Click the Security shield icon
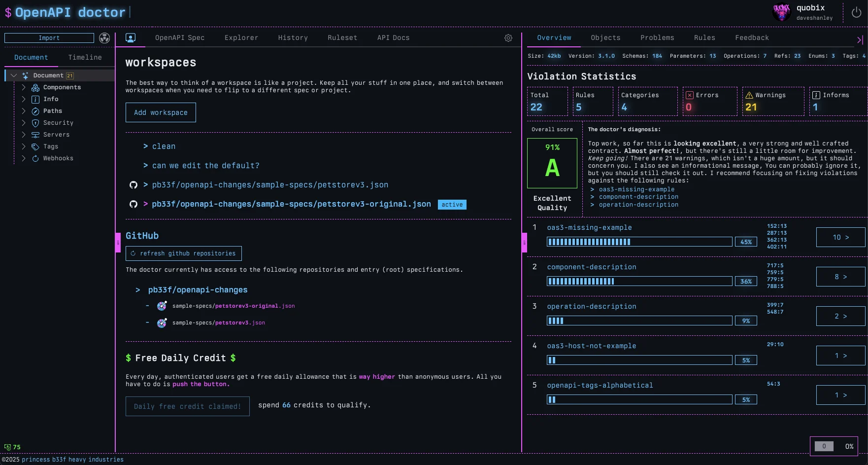Screen dimensions: 868x465 35,123
